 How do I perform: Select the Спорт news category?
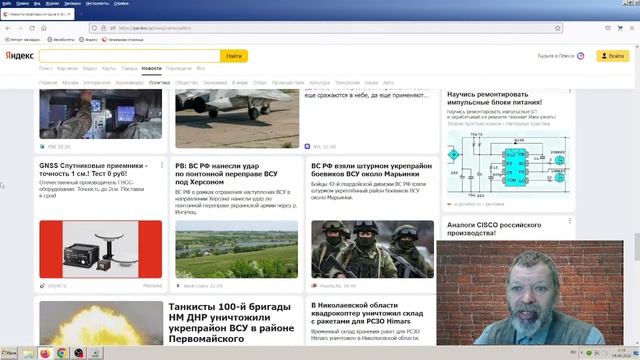click(260, 83)
